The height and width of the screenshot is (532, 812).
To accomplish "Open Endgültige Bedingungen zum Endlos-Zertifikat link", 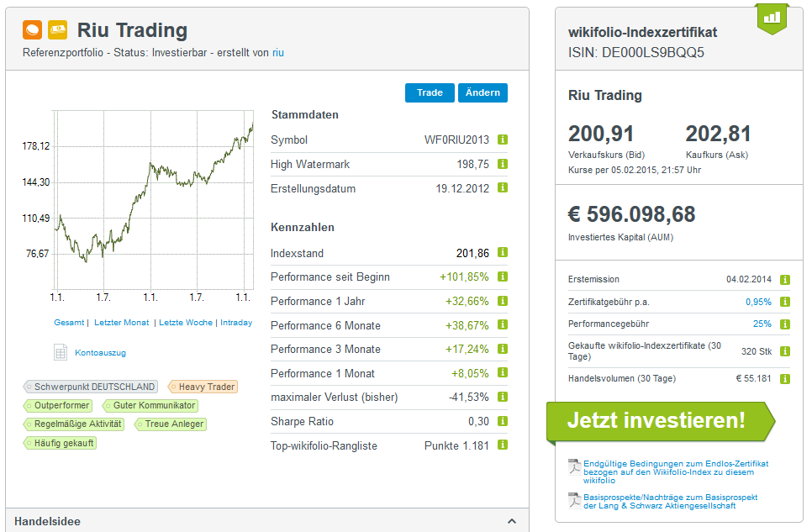I will 676,472.
